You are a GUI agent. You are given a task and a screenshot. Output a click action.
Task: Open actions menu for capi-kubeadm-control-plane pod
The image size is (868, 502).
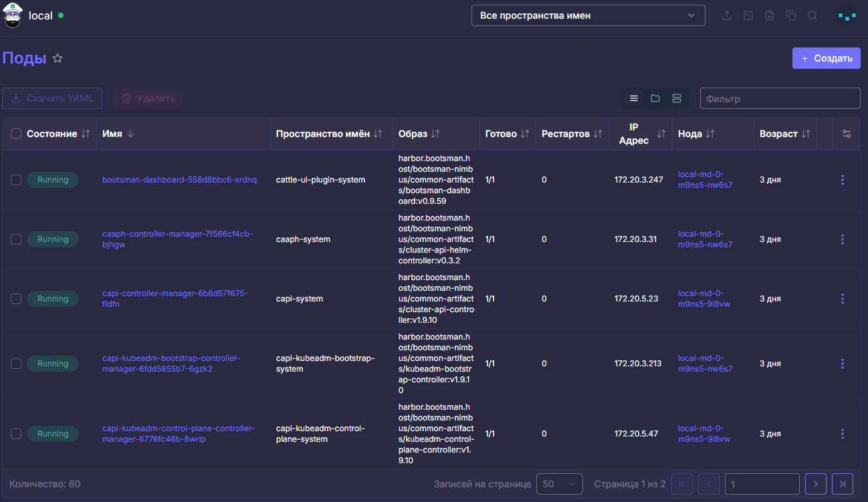[x=843, y=434]
